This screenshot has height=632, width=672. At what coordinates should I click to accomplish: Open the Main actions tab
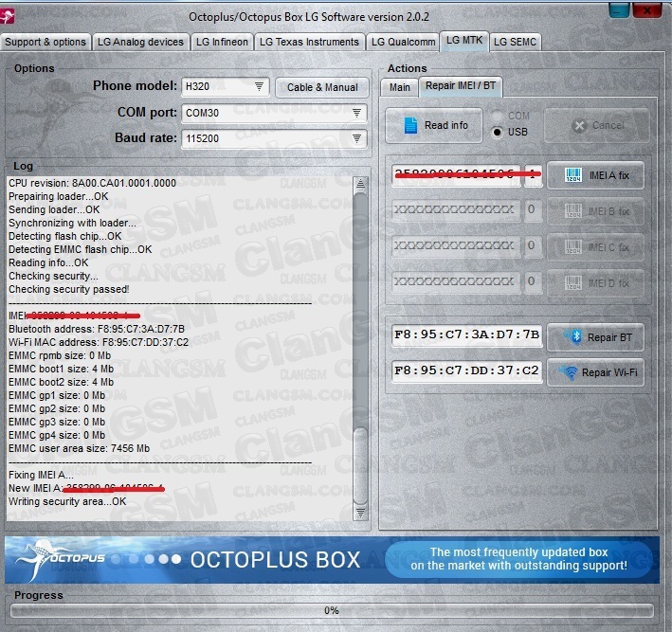coord(399,87)
